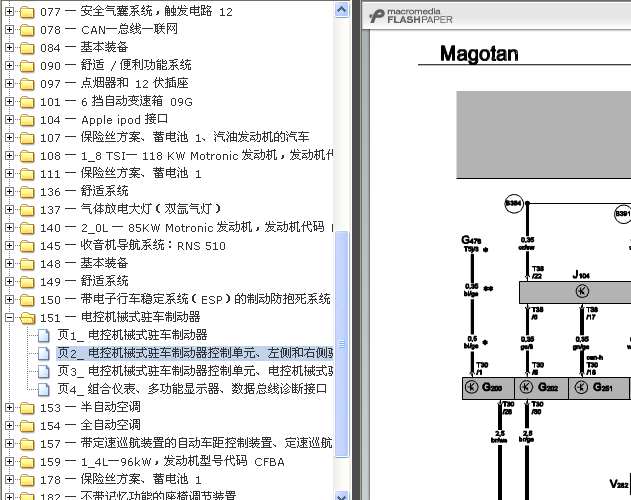Select tree item 137 气体放电大灯
This screenshot has width=631, height=500.
(131, 209)
